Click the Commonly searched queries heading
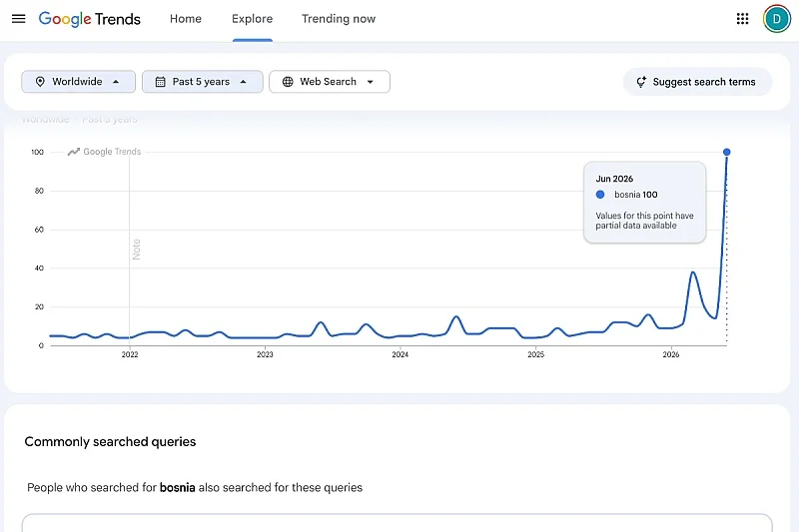The height and width of the screenshot is (532, 799). pos(110,441)
